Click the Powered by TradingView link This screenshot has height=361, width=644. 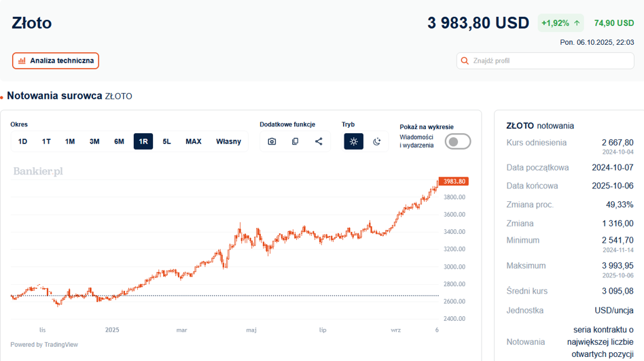click(x=44, y=345)
